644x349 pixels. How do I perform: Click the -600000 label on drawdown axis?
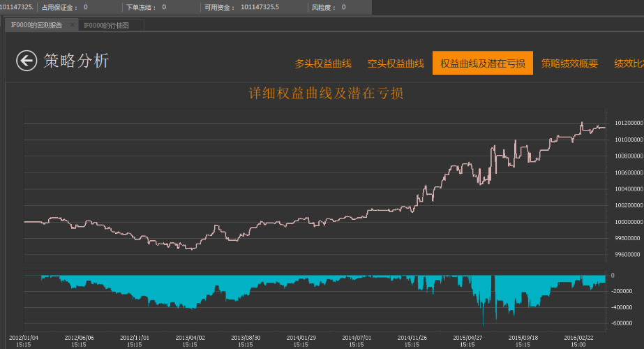tap(622, 323)
